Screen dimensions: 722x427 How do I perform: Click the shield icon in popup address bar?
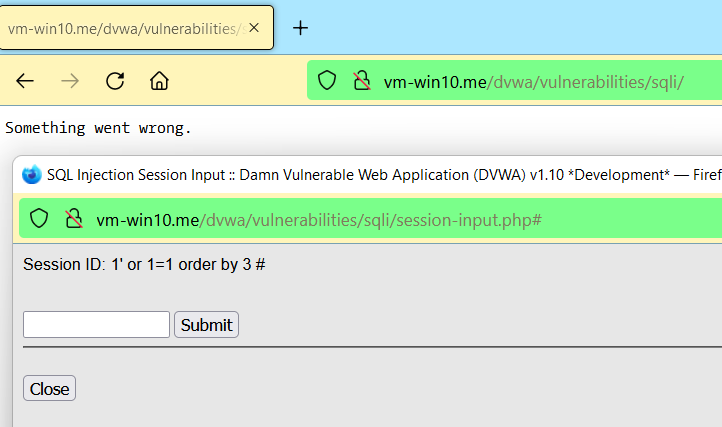[39, 218]
